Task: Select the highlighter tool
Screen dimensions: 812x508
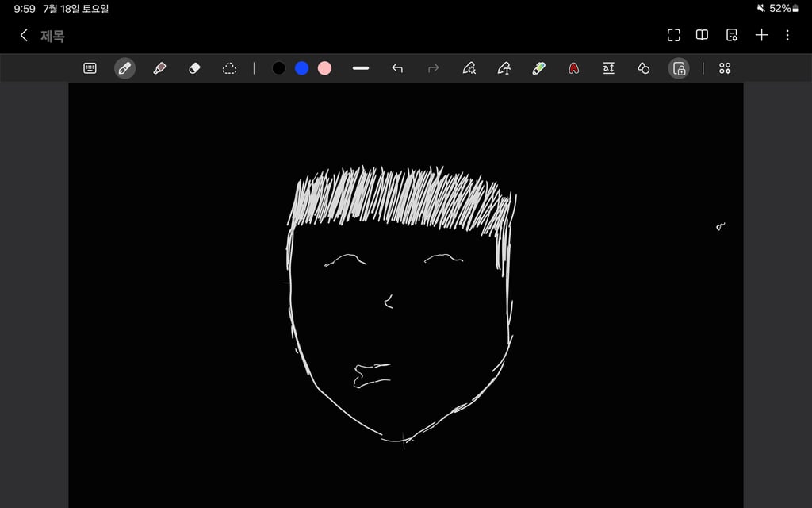Action: [159, 68]
